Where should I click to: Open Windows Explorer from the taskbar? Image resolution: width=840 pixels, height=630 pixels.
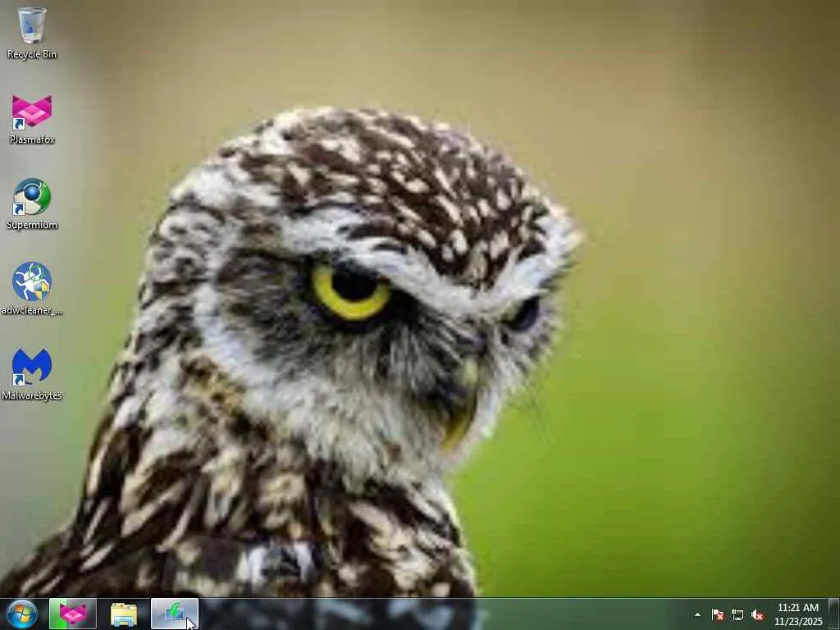click(124, 614)
